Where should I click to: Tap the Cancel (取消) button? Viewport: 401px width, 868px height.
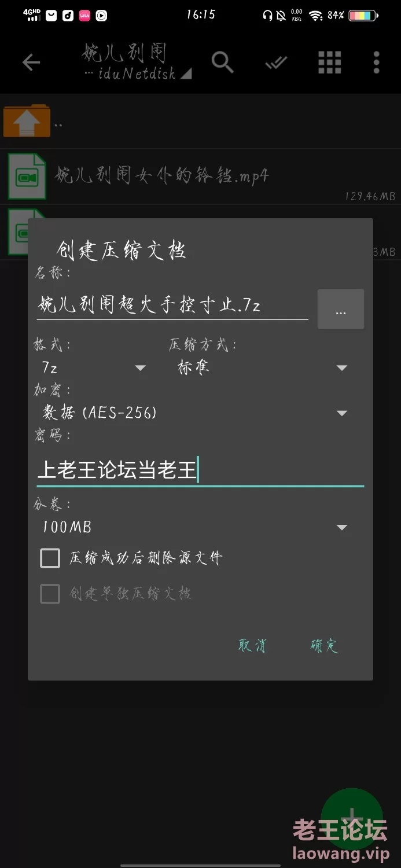point(253,646)
